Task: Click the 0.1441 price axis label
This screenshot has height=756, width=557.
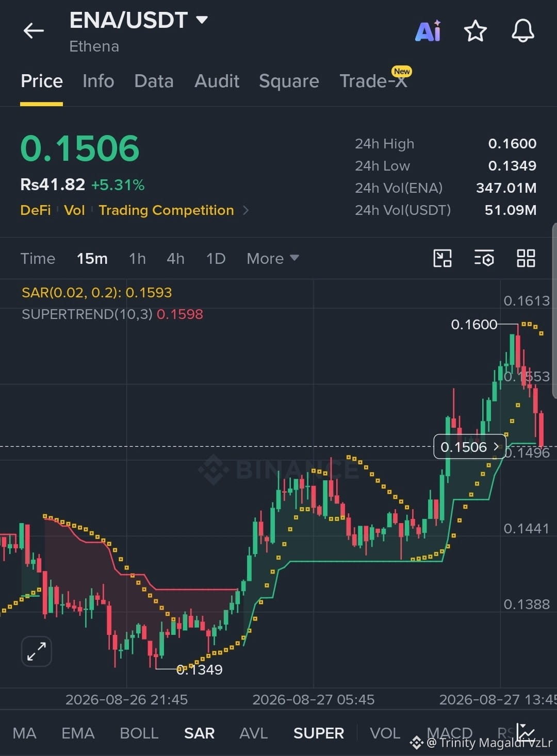Action: 527,528
